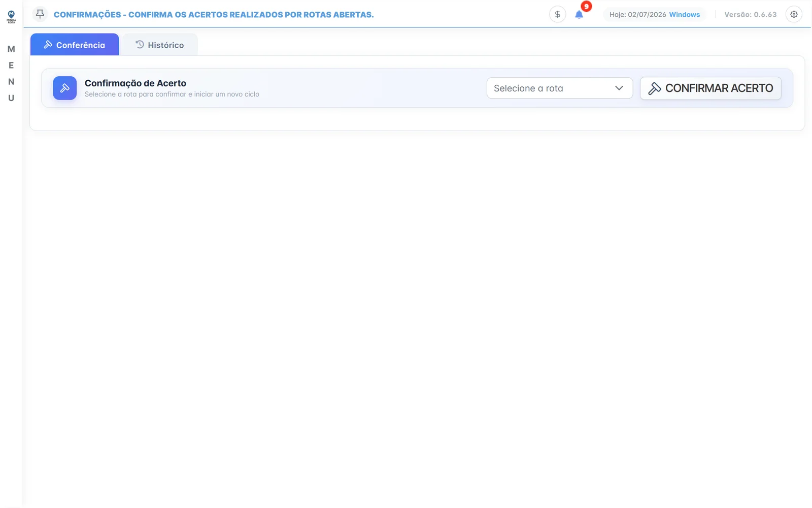Switch to the Histórico tab
This screenshot has height=508, width=812.
click(160, 45)
